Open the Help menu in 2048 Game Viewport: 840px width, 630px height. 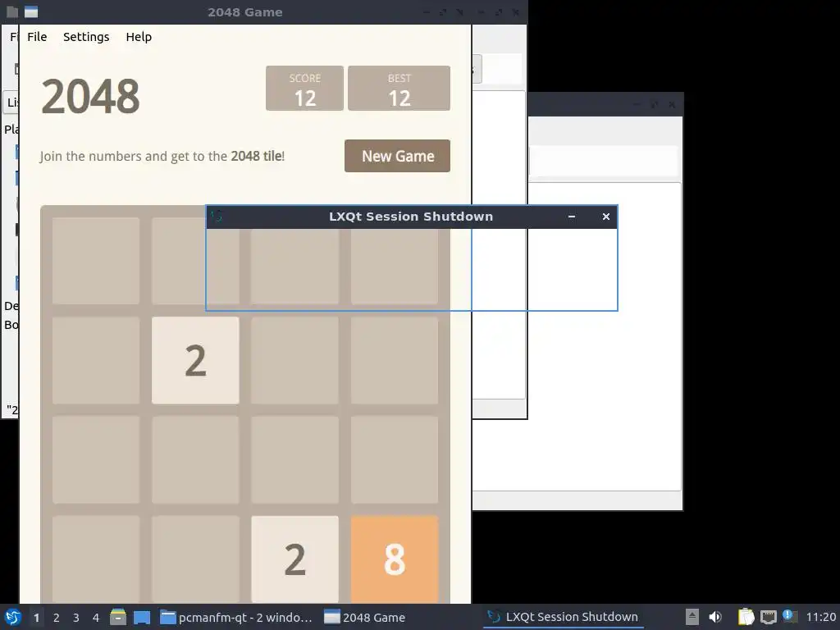point(139,36)
